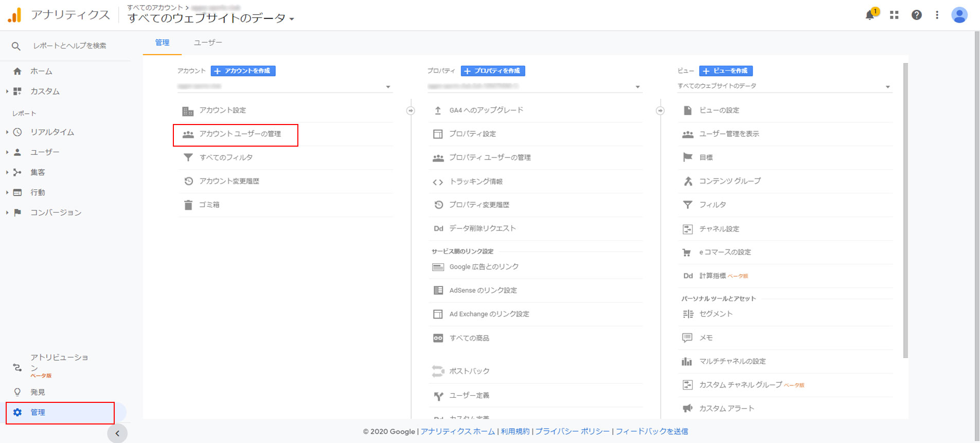
Task: Click the e-commerce settings cart icon
Action: click(x=687, y=252)
